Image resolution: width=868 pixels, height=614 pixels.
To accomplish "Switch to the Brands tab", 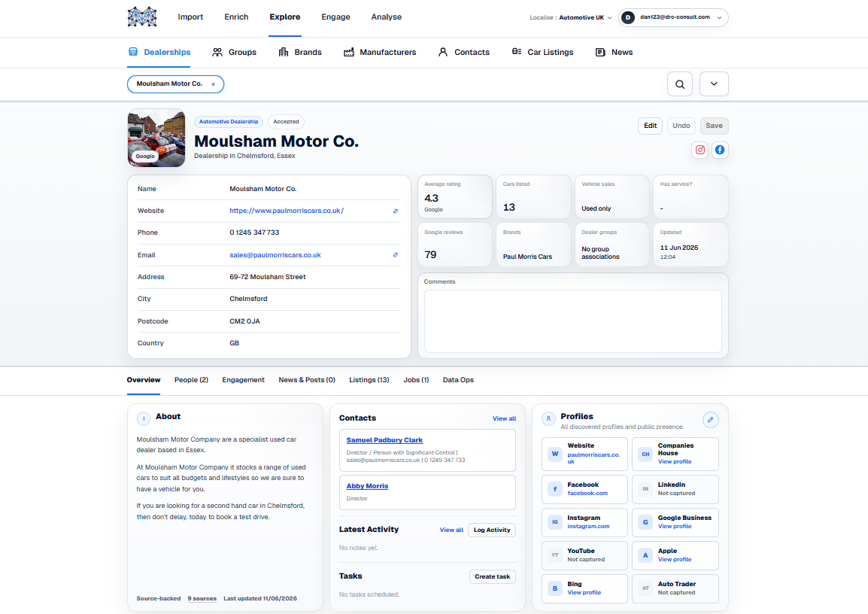I will pyautogui.click(x=300, y=52).
